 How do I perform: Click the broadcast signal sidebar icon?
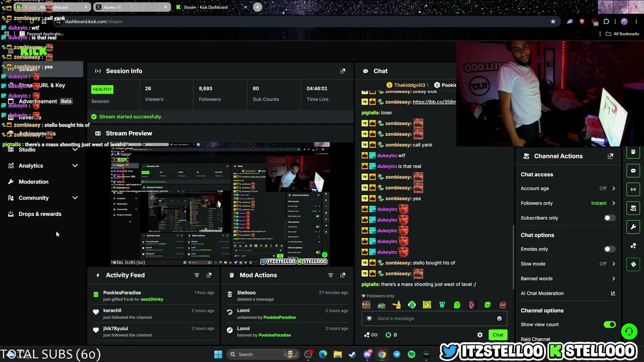tap(633, 190)
